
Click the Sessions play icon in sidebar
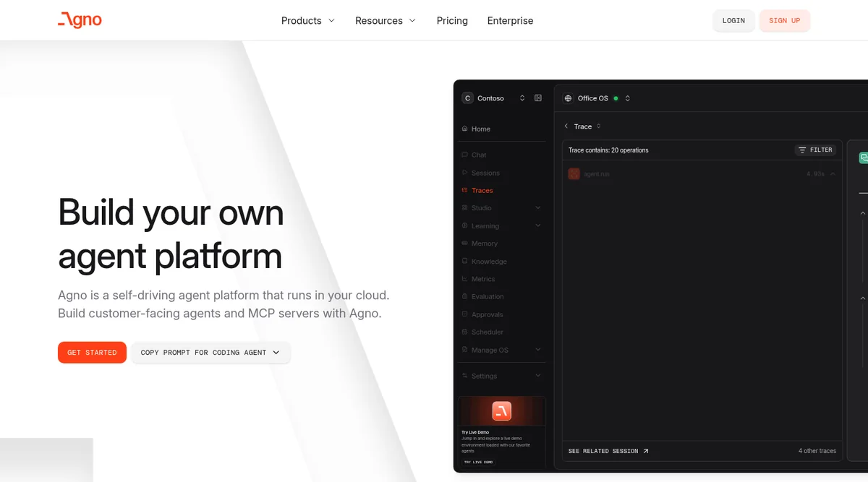[x=464, y=173]
